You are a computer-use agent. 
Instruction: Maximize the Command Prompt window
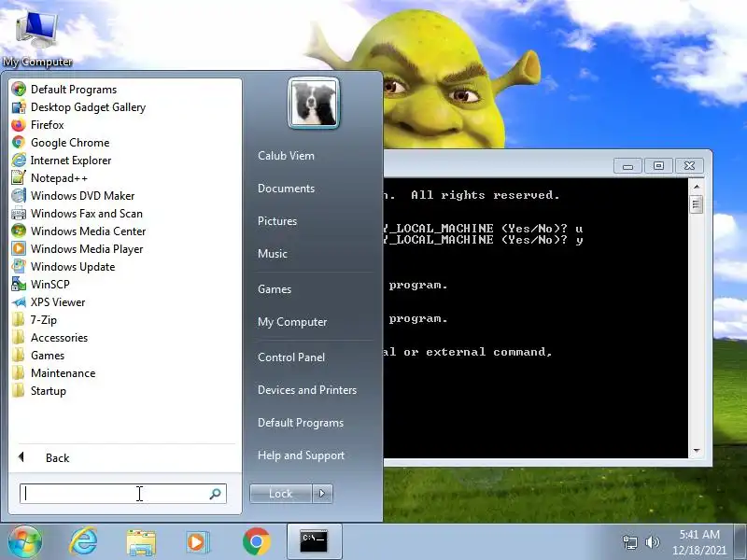(x=659, y=166)
